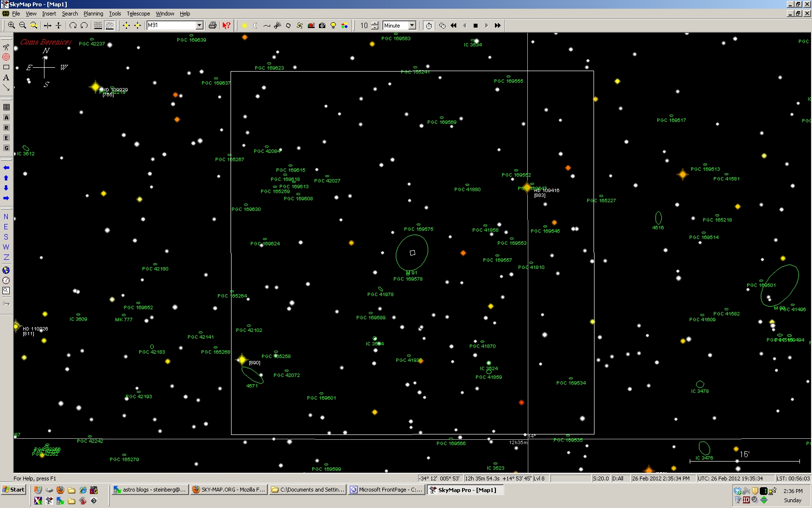Pan map with blue right arrow
The width and height of the screenshot is (812, 508).
pyautogui.click(x=6, y=198)
